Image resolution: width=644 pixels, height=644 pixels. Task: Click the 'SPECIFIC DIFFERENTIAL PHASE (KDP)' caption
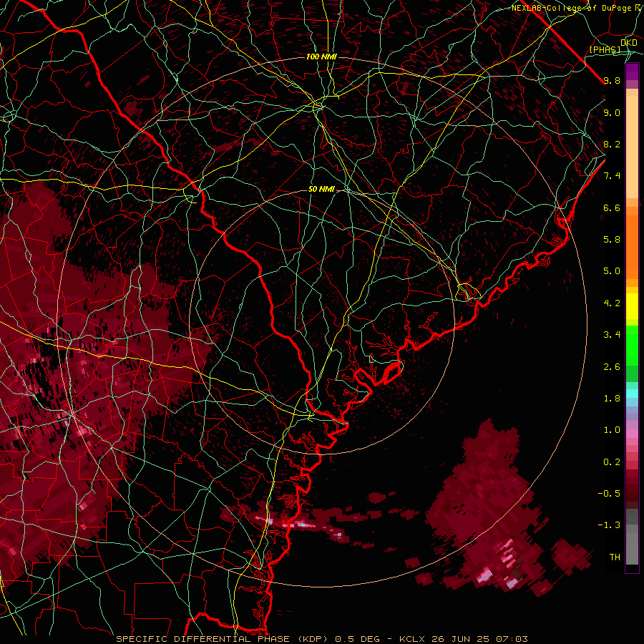[x=223, y=639]
